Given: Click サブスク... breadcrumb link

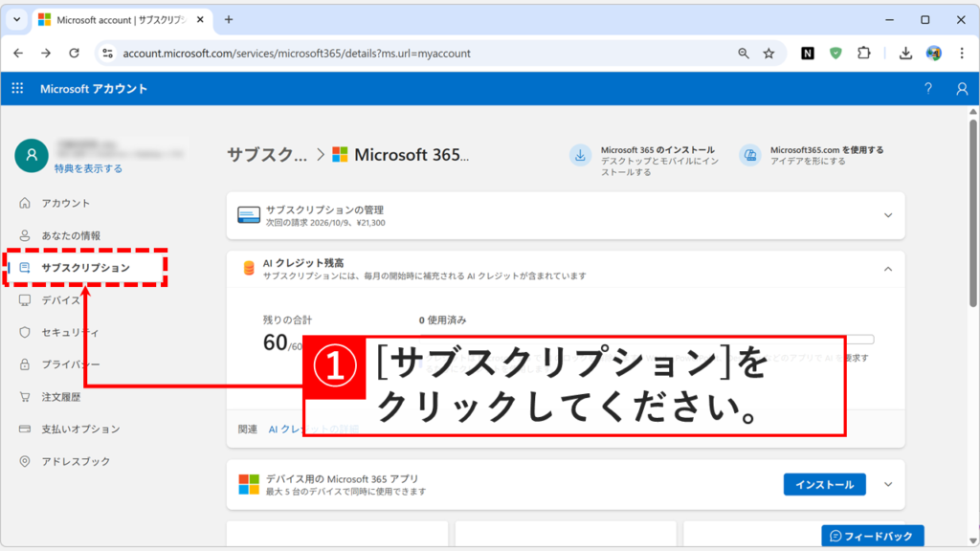Looking at the screenshot, I should click(x=267, y=154).
